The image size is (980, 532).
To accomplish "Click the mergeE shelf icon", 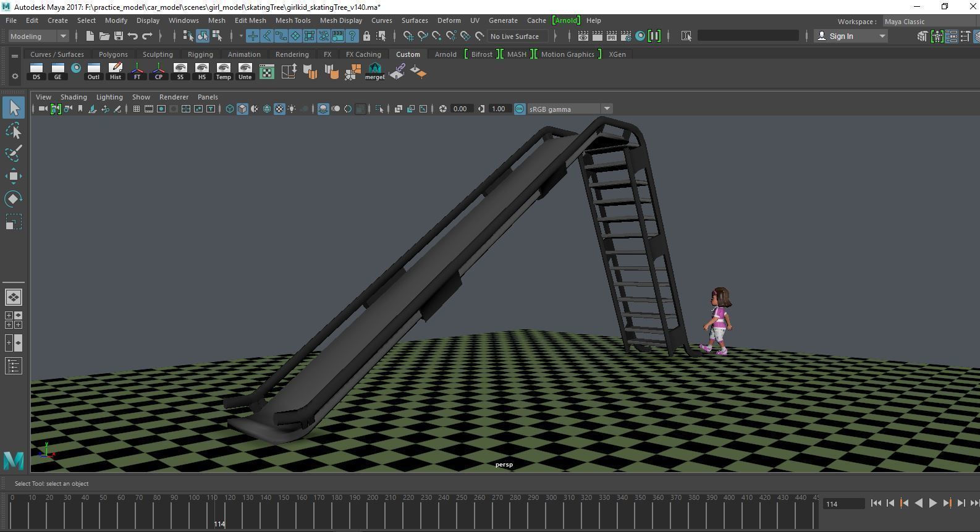I will pos(375,72).
